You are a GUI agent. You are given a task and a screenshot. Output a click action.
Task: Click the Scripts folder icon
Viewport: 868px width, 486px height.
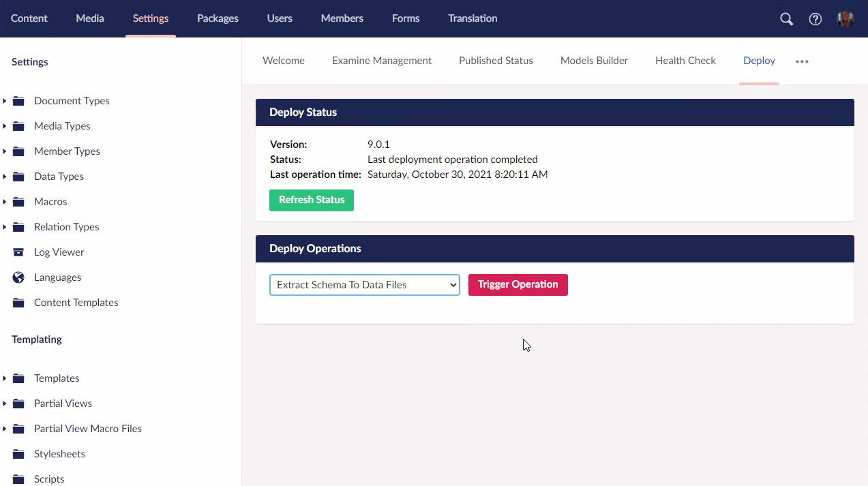click(x=19, y=479)
